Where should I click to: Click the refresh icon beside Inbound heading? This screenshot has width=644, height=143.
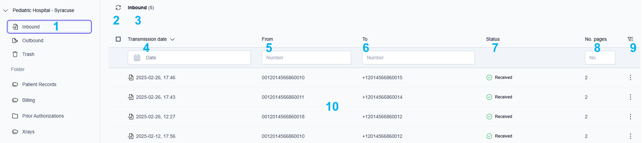point(118,8)
